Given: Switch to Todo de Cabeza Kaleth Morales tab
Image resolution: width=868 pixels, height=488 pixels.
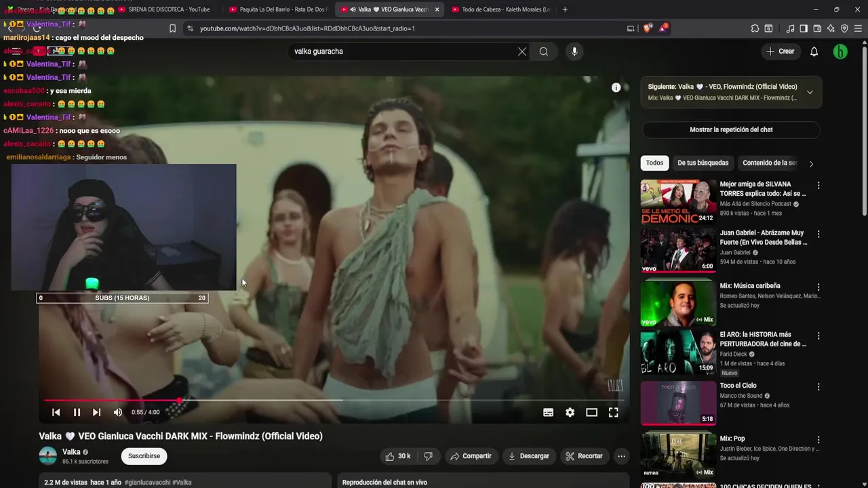Looking at the screenshot, I should pyautogui.click(x=500, y=9).
